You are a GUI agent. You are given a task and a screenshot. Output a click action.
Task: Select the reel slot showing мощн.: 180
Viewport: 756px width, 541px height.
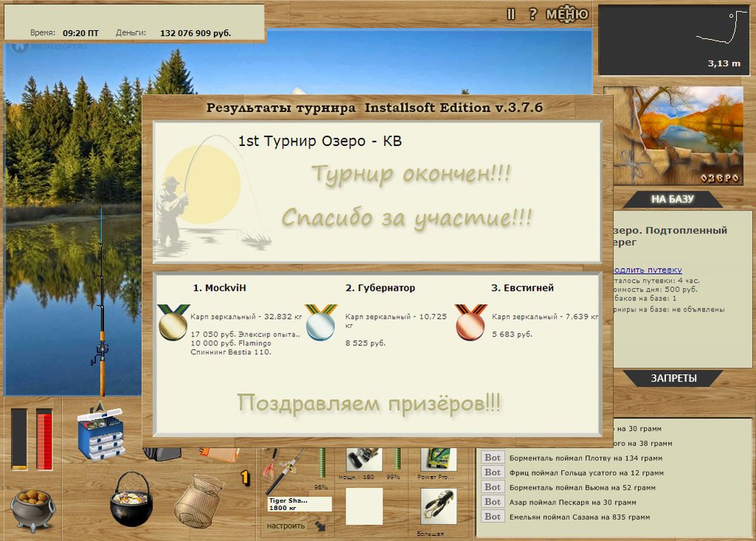(x=364, y=460)
